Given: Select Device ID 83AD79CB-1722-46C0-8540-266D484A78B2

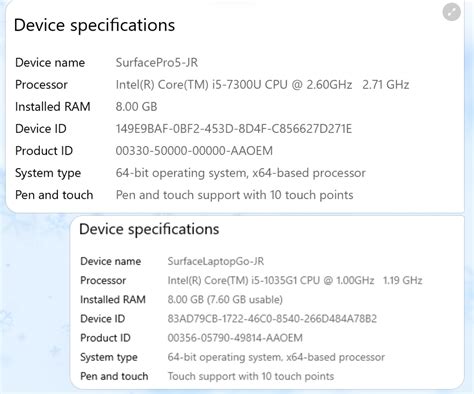Looking at the screenshot, I should (272, 319).
